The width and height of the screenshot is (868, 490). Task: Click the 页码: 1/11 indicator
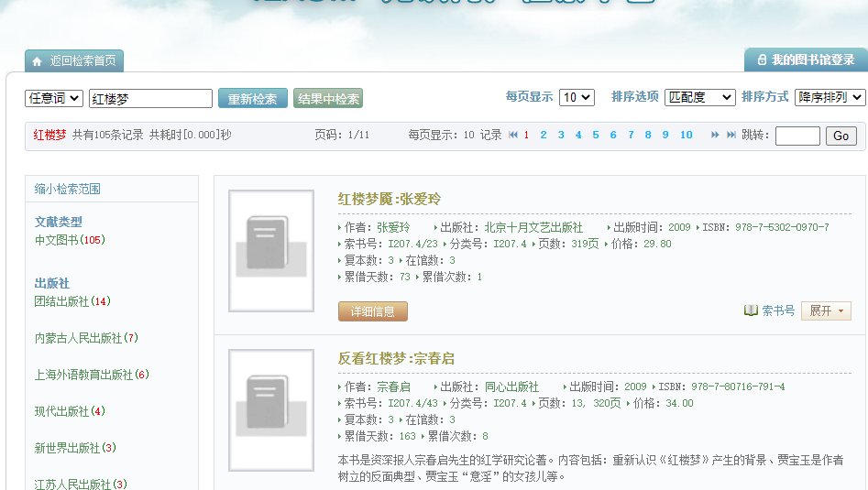pyautogui.click(x=342, y=135)
